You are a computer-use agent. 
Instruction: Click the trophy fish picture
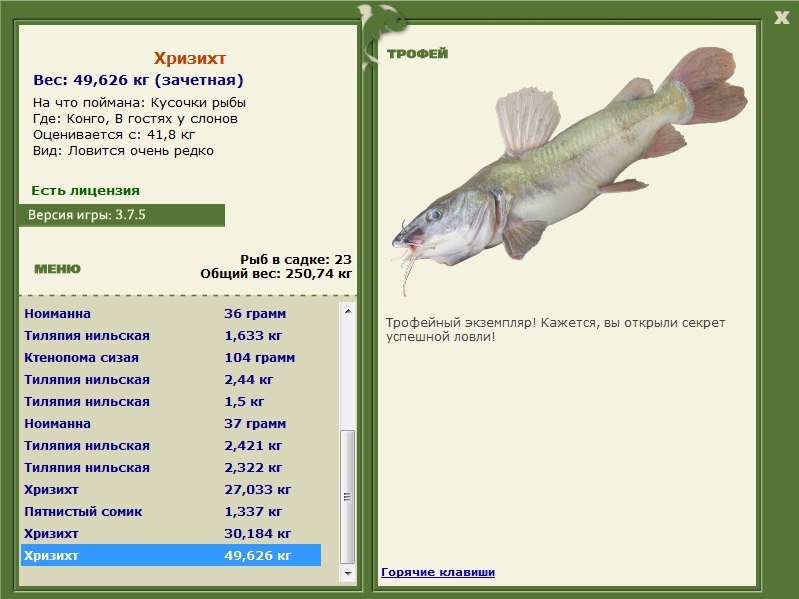click(x=569, y=171)
